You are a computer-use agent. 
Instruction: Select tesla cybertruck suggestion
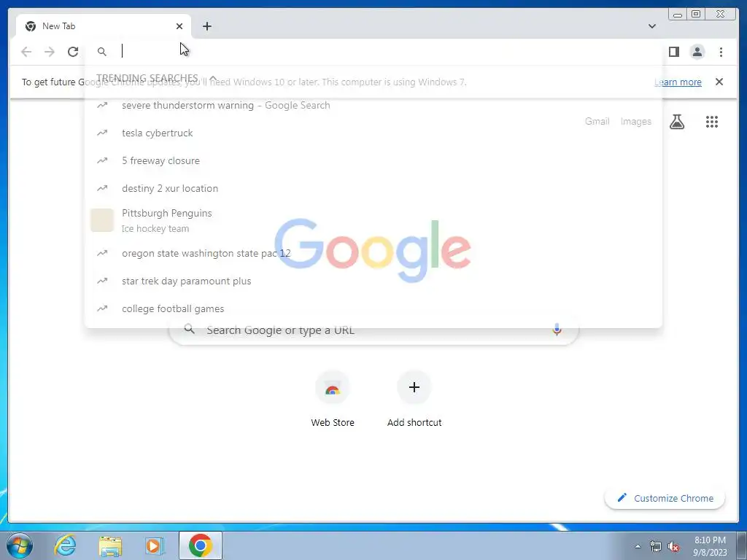point(373,133)
